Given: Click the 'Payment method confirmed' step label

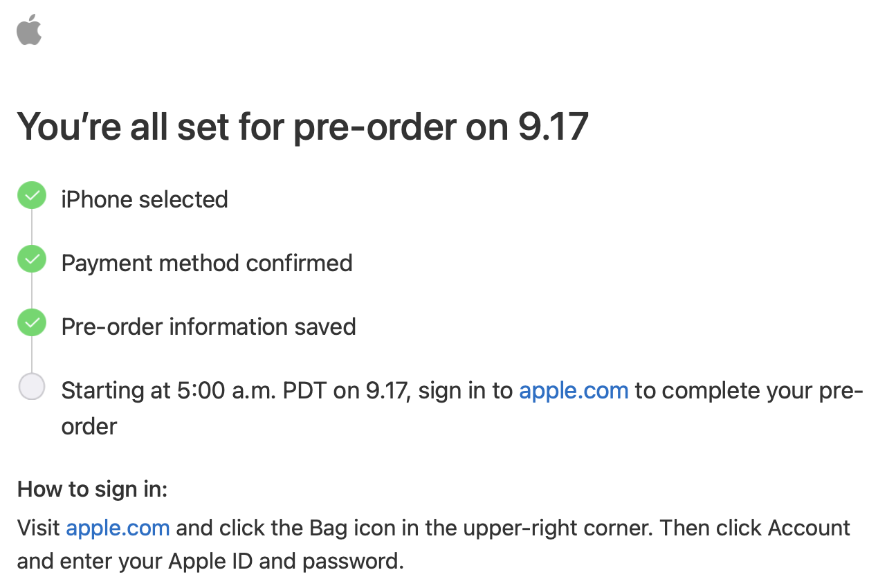Looking at the screenshot, I should tap(207, 264).
